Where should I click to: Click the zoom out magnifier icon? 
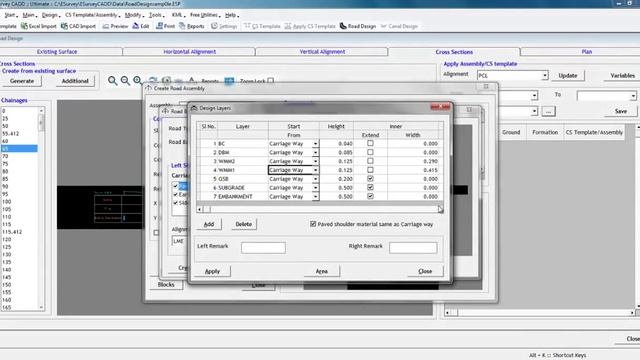pyautogui.click(x=125, y=81)
